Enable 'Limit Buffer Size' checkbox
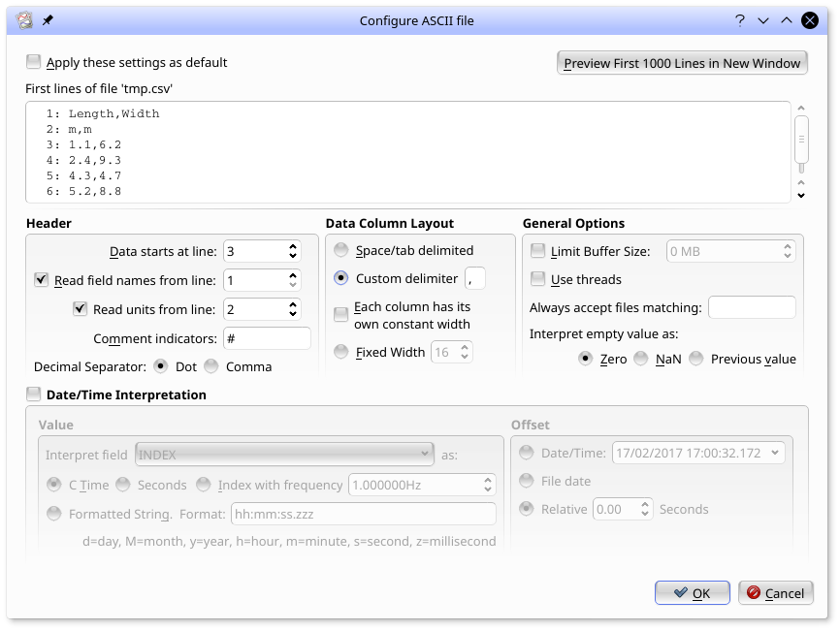 [538, 251]
